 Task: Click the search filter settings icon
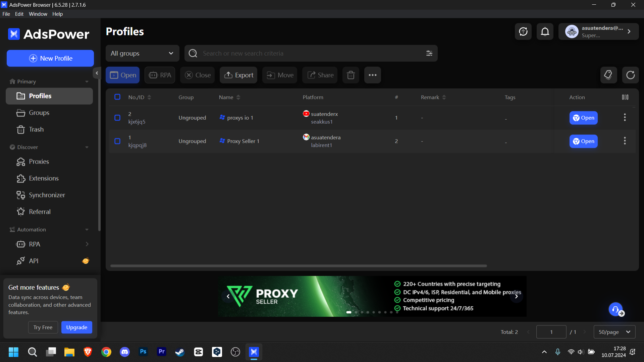pos(429,53)
